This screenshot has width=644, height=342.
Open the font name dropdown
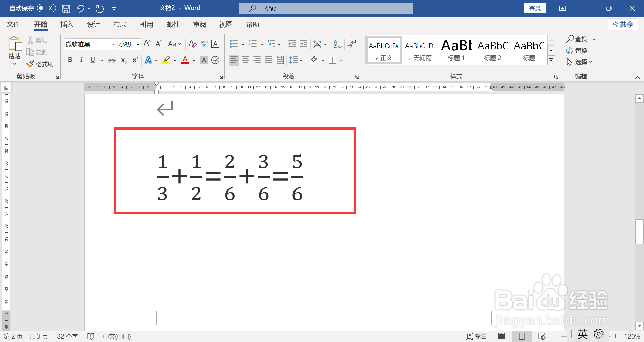click(114, 44)
